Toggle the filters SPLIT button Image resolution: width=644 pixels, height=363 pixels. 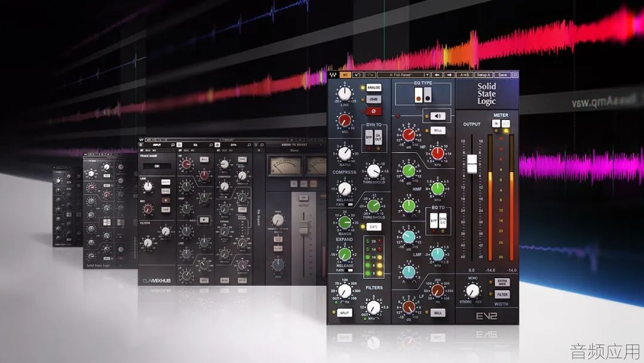click(345, 313)
